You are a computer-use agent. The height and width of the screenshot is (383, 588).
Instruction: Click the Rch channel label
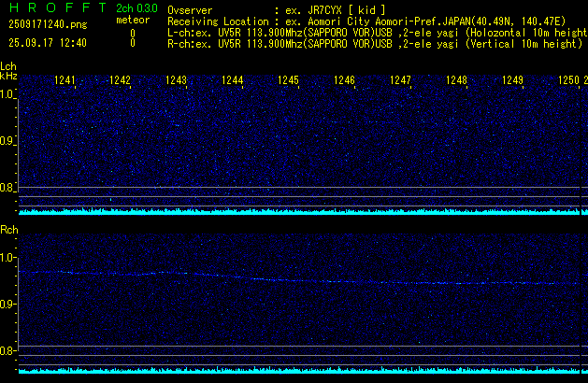[9, 230]
